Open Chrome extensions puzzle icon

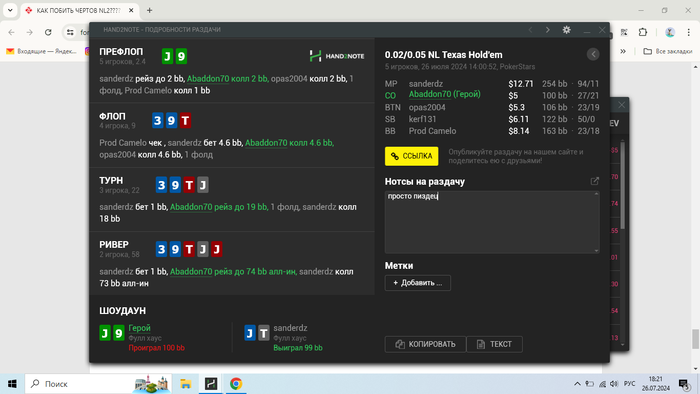pyautogui.click(x=642, y=32)
